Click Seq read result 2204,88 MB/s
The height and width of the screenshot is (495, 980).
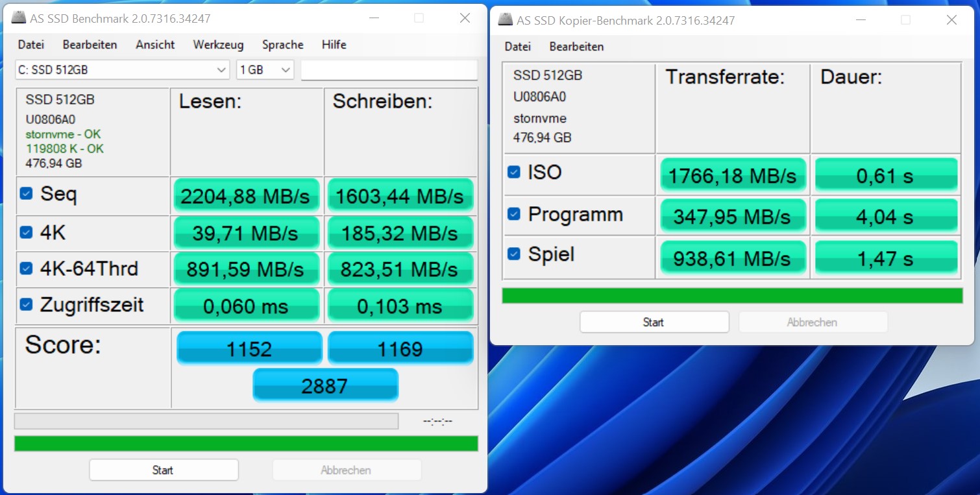[246, 196]
